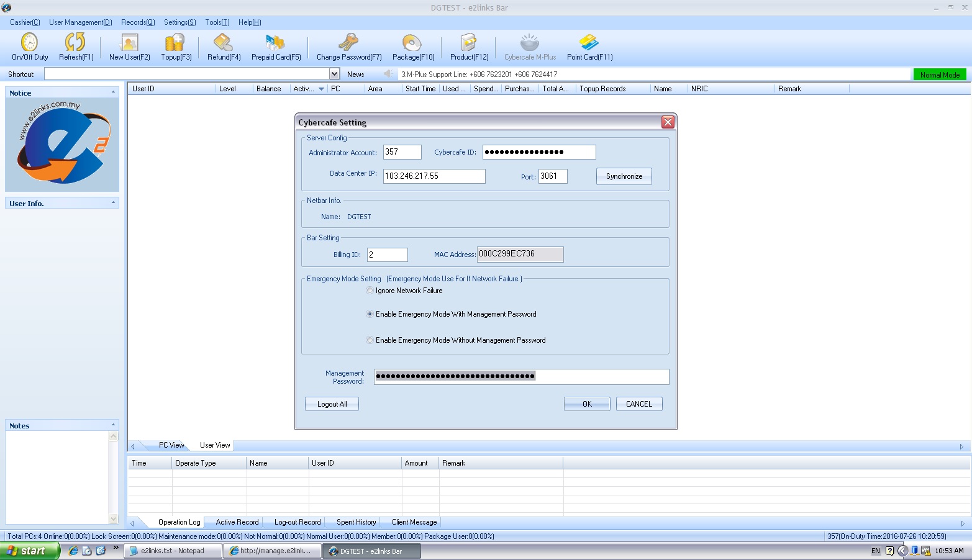Open Point Card(F11) from the toolbar

[x=589, y=42]
